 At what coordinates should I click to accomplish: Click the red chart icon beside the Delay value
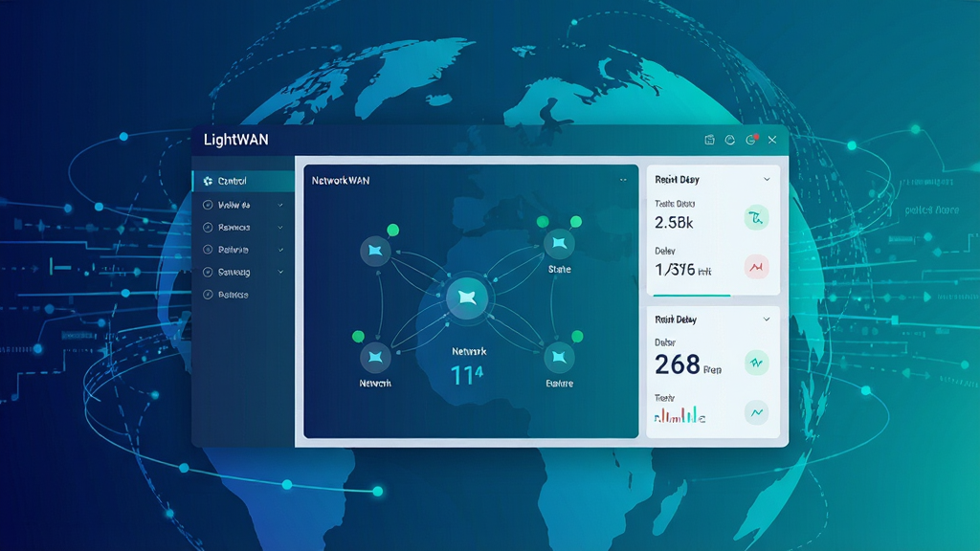[756, 268]
